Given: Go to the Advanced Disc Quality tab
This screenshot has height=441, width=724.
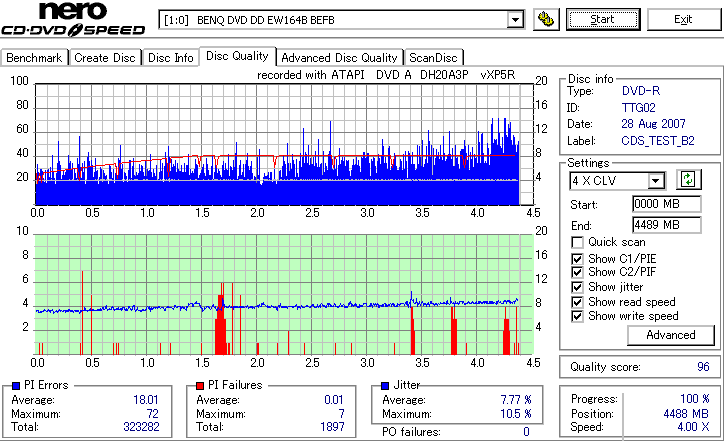Looking at the screenshot, I should [x=339, y=58].
